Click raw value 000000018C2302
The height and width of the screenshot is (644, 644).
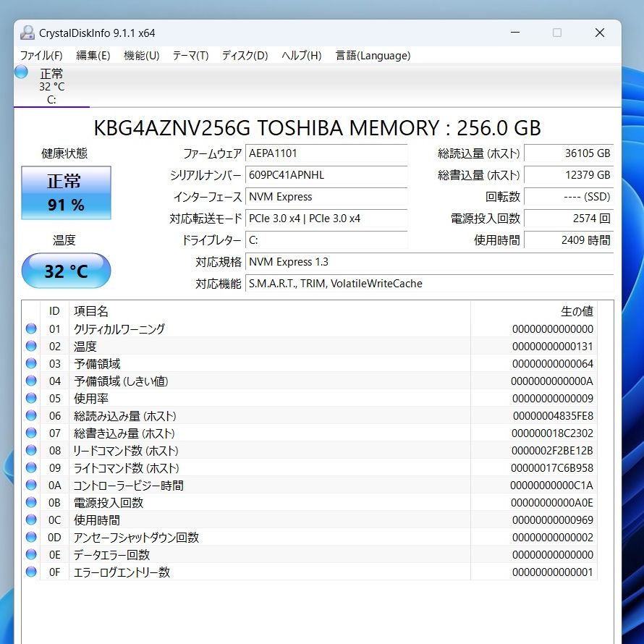pyautogui.click(x=552, y=433)
